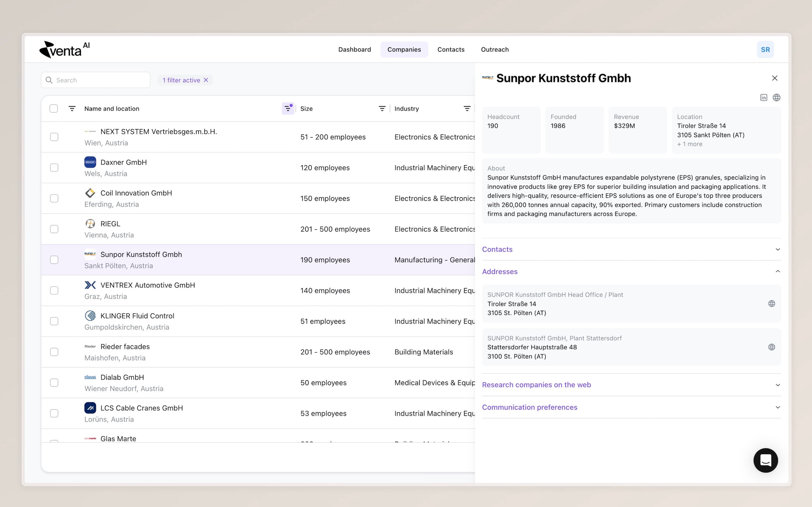Viewport: 812px width, 507px height.
Task: Clear the 1 filter active chip
Action: click(206, 80)
